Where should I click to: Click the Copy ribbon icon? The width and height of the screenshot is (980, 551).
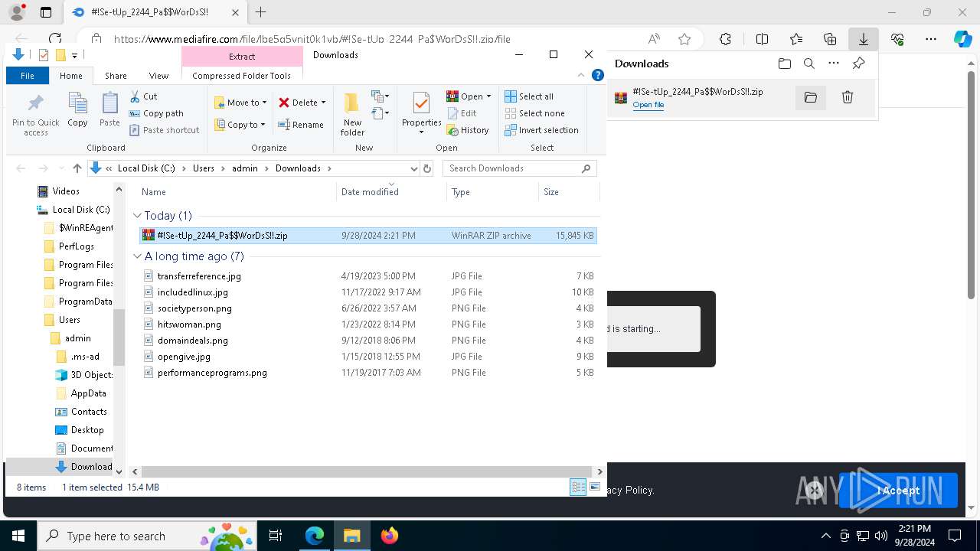pyautogui.click(x=77, y=109)
